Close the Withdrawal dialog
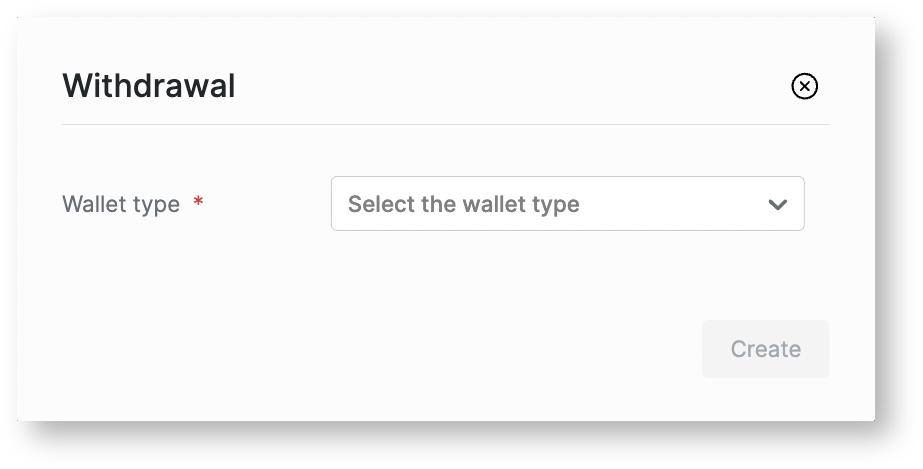The width and height of the screenshot is (923, 469). point(804,87)
